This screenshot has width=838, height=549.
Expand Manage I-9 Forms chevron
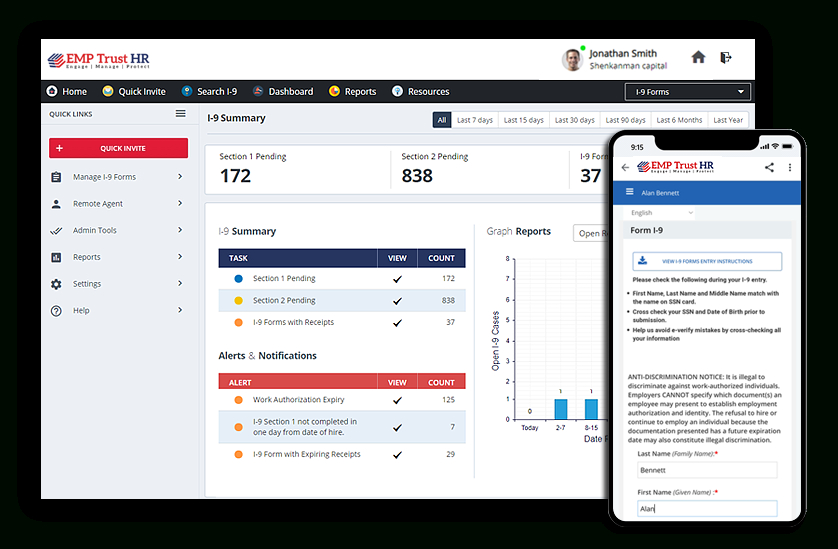(180, 176)
